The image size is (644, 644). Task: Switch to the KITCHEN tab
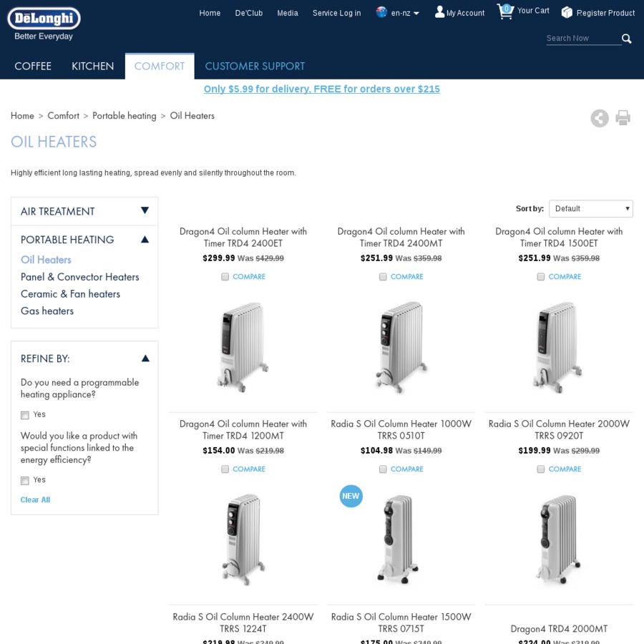click(x=92, y=66)
